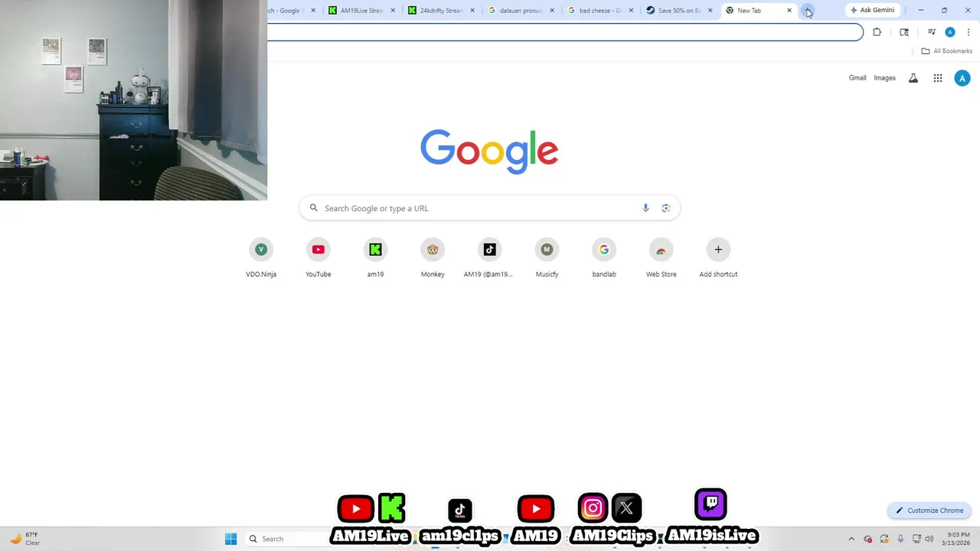
Task: Open the Google account avatar on the page
Action: (962, 78)
